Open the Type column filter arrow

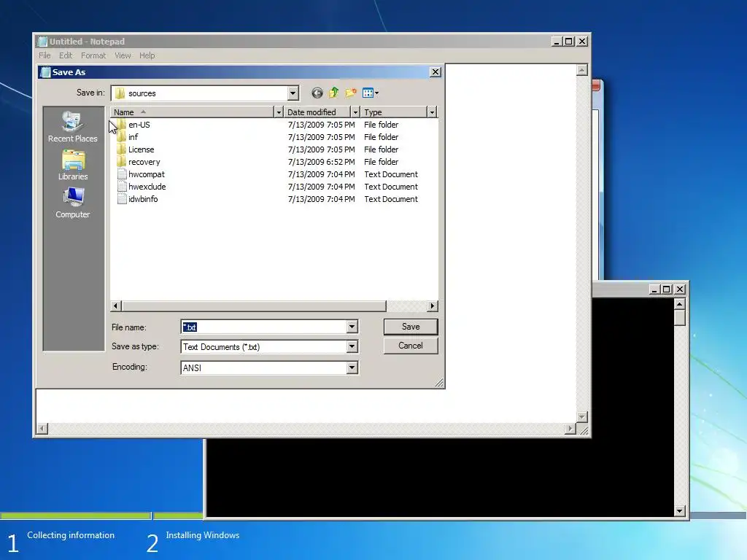(432, 112)
